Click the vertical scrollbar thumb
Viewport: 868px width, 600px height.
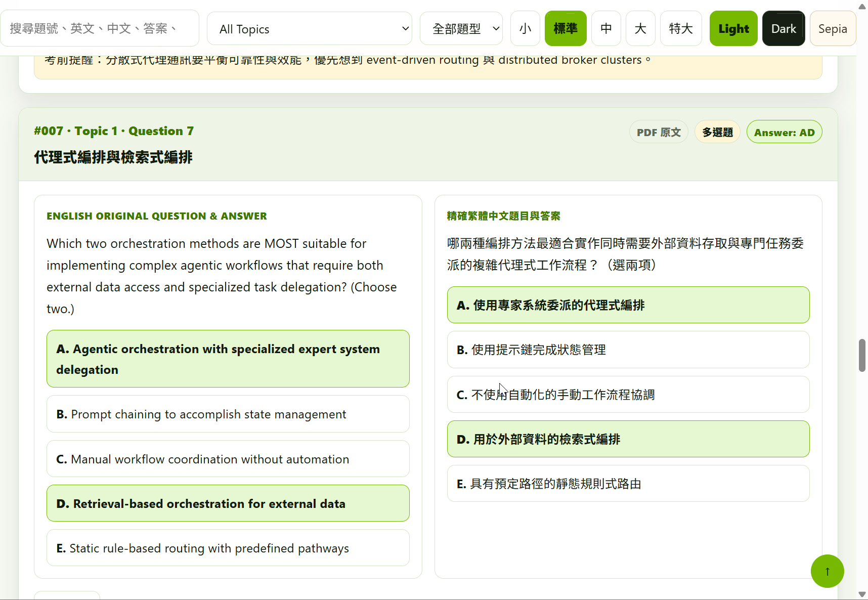click(862, 356)
